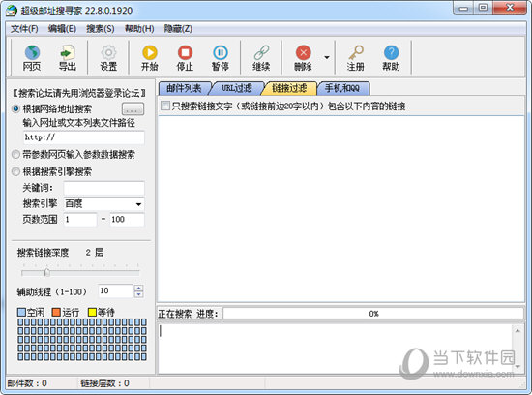532x395 pixels.
Task: Click the 搜索链接深度 slider thumb
Action: (47, 272)
